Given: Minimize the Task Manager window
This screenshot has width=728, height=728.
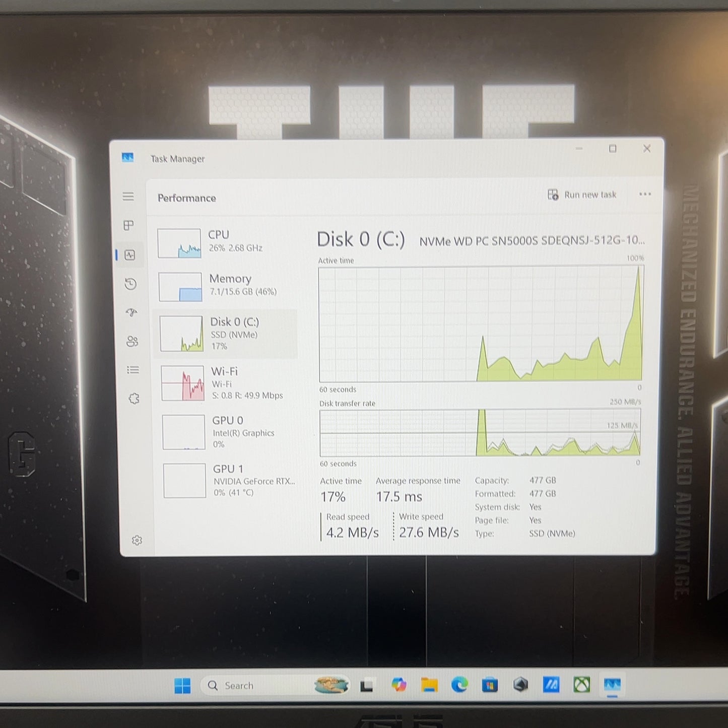Looking at the screenshot, I should tap(579, 149).
